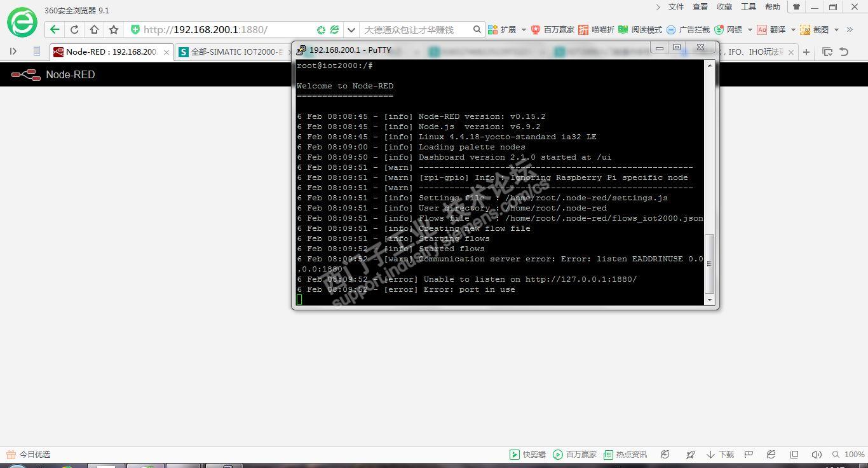Click the green swirl icon in address bar

[322, 29]
